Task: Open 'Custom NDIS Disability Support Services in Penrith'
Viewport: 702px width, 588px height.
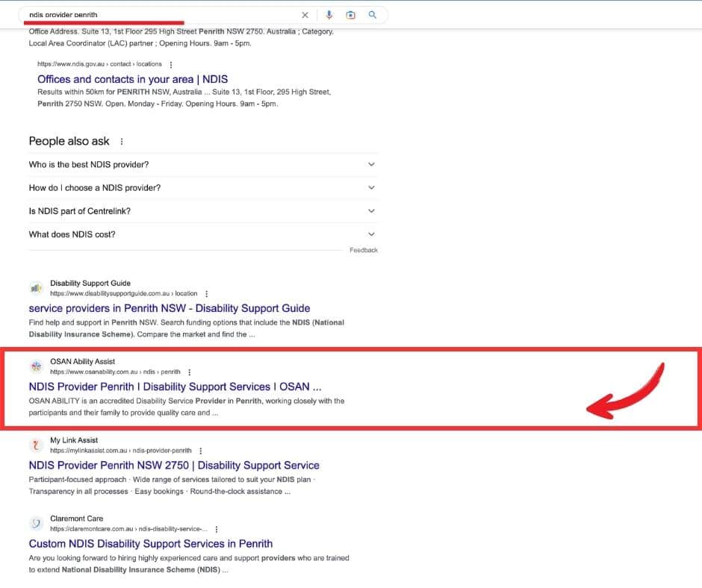Action: [150, 543]
